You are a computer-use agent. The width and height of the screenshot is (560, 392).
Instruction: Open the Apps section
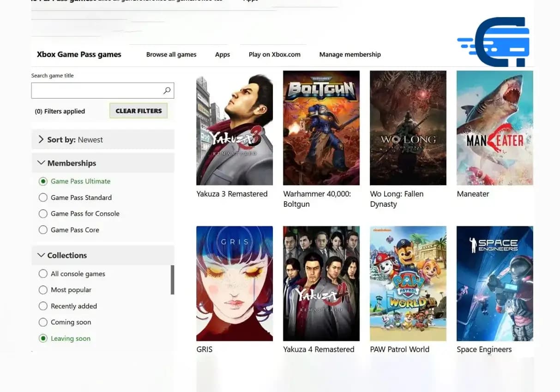click(222, 54)
